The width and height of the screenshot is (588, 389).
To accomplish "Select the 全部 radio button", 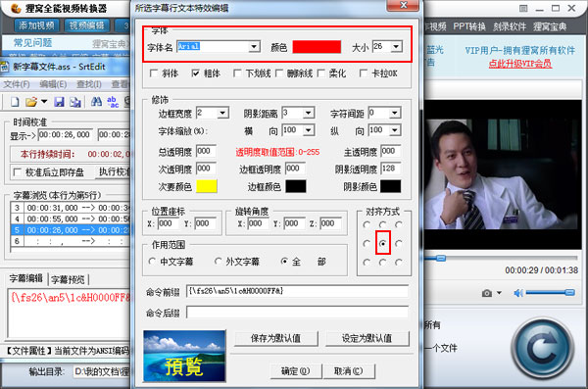I will [x=284, y=261].
